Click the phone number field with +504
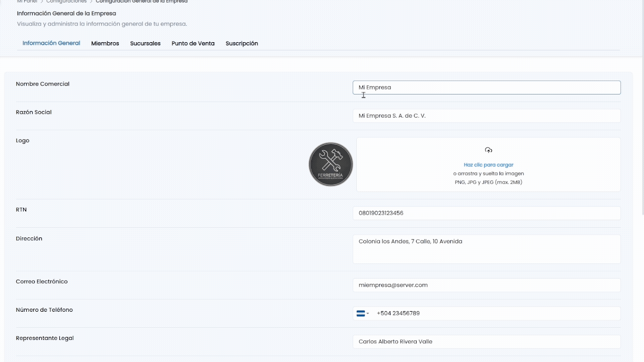The image size is (644, 362). click(487, 313)
